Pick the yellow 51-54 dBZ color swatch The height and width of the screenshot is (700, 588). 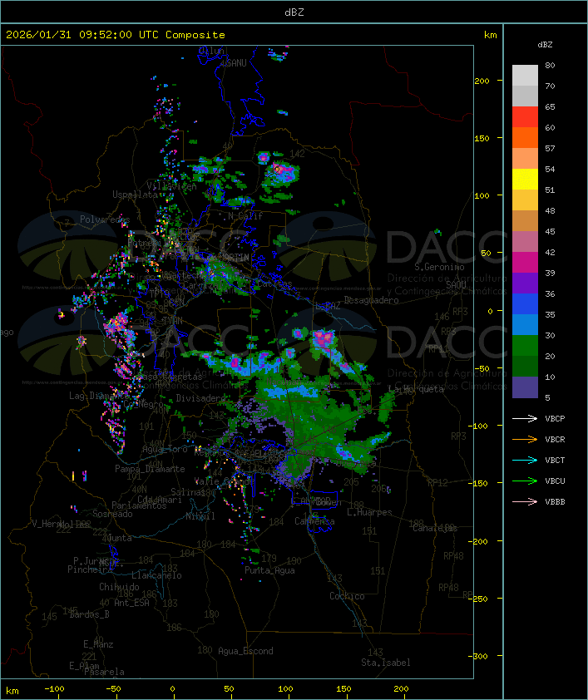525,180
